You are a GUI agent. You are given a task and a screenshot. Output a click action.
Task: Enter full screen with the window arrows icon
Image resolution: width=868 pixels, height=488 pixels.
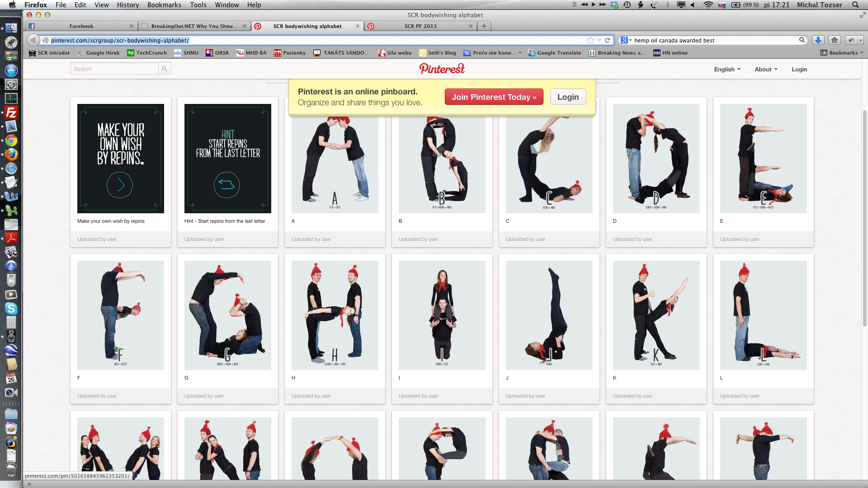(x=862, y=15)
